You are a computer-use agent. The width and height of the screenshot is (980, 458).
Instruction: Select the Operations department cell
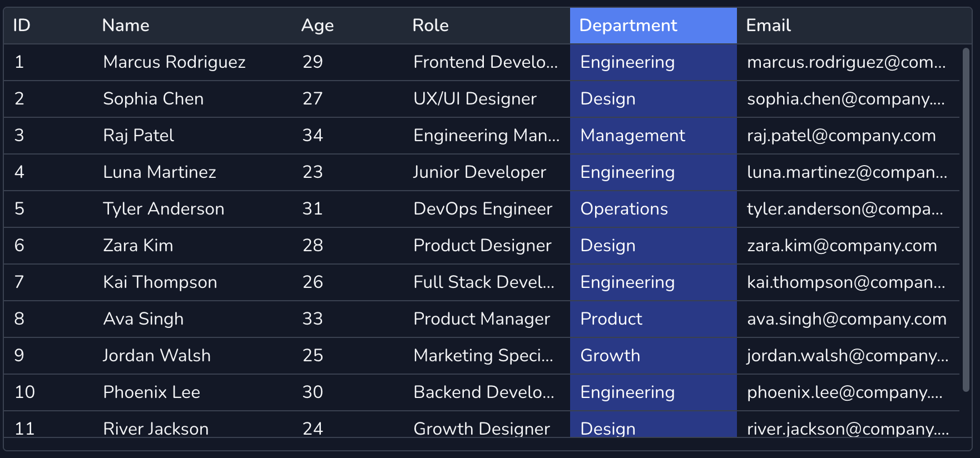(x=624, y=209)
